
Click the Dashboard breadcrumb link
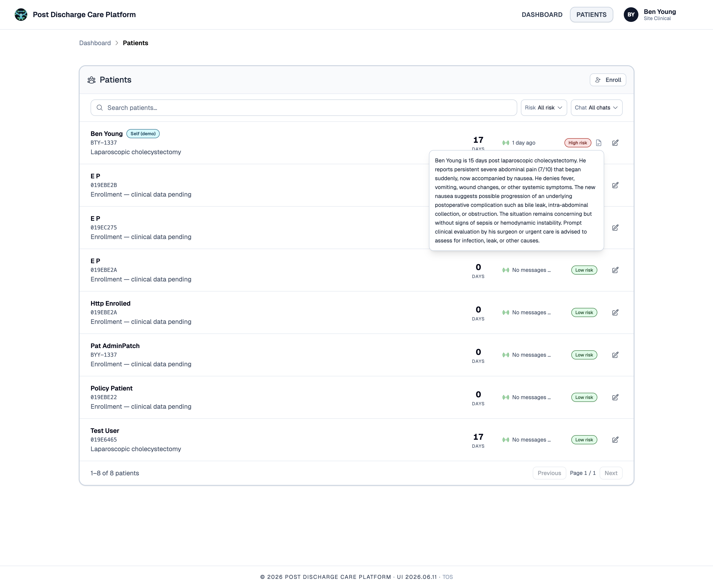pos(95,43)
